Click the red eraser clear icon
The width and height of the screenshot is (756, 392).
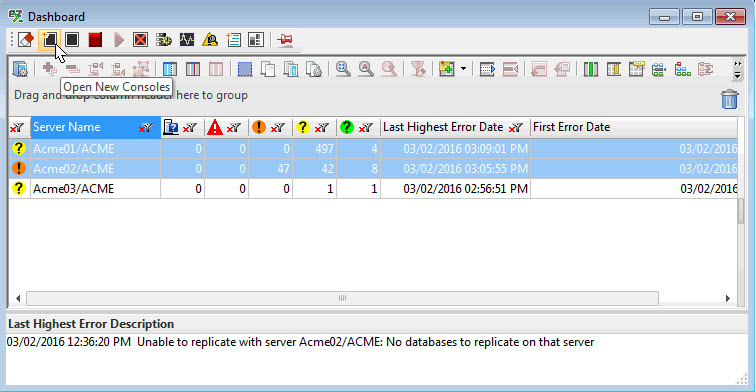click(26, 40)
